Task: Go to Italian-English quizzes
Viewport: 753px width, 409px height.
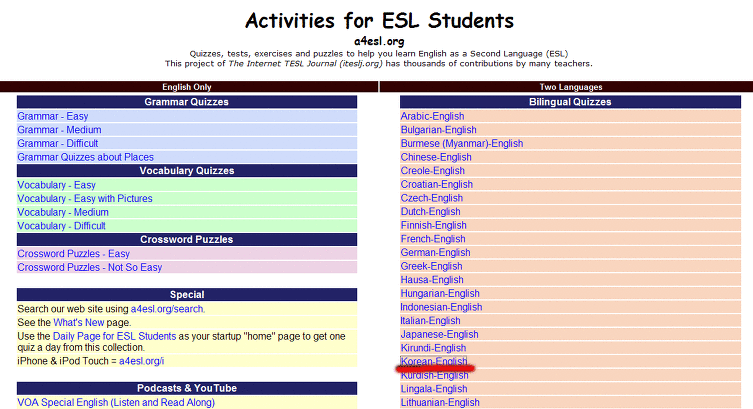Action: click(x=430, y=321)
